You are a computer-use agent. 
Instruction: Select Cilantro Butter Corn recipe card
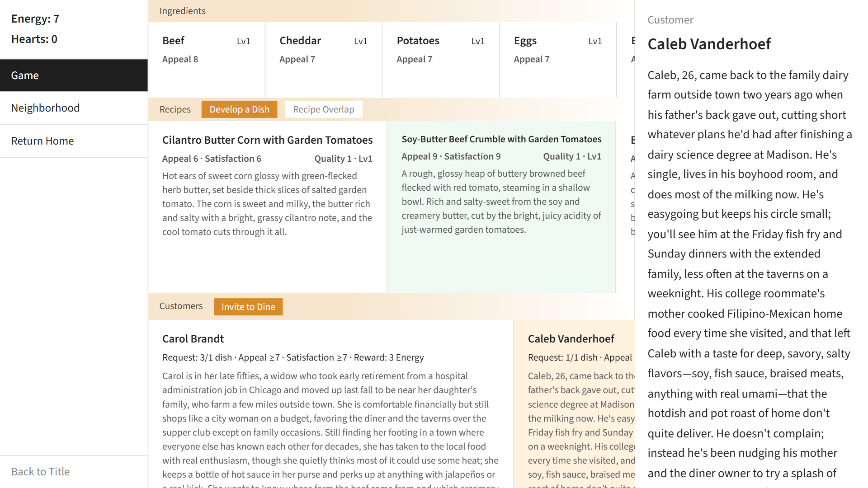tap(267, 206)
